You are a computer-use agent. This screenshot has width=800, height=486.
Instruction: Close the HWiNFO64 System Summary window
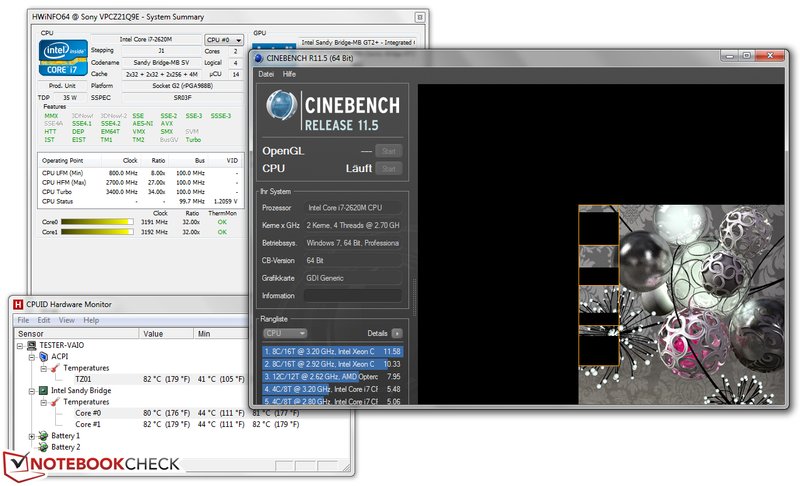(419, 17)
